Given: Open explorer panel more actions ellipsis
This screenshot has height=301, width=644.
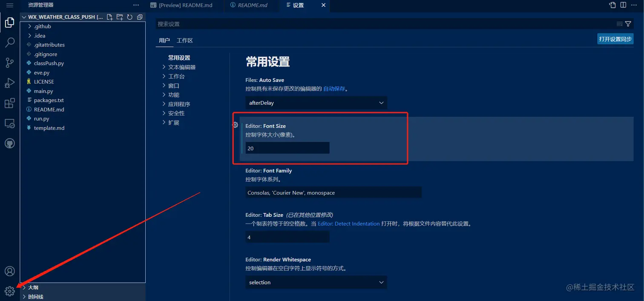Looking at the screenshot, I should coord(136,5).
